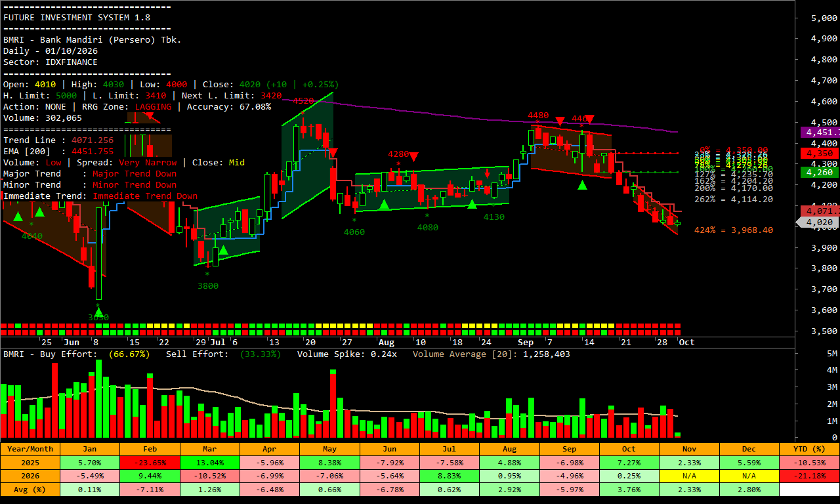Click the Major Trend Down status
Screen dimensions: 840x504
[x=135, y=174]
